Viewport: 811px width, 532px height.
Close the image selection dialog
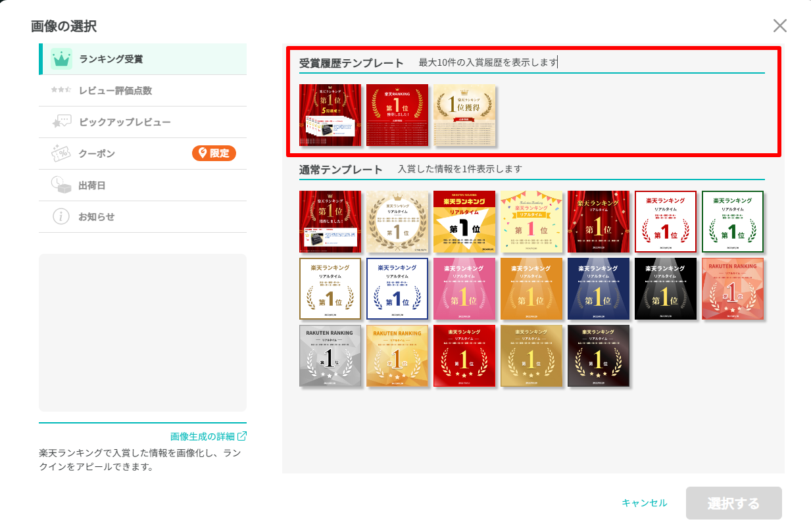(779, 26)
